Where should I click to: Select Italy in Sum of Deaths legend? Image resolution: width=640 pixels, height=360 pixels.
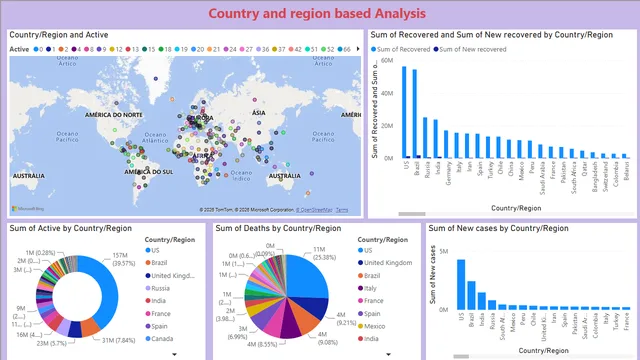coord(367,288)
